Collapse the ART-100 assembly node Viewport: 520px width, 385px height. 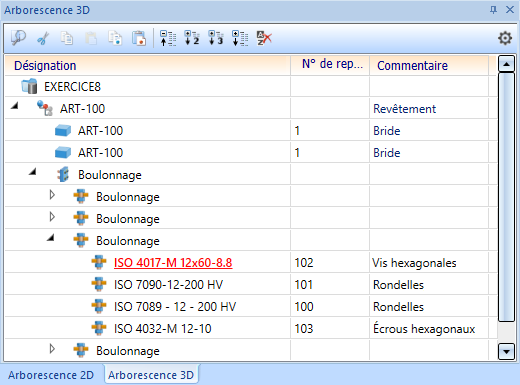14,106
